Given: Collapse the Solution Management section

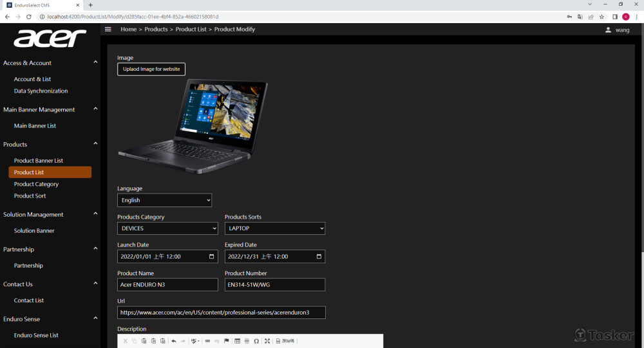Looking at the screenshot, I should coord(95,214).
